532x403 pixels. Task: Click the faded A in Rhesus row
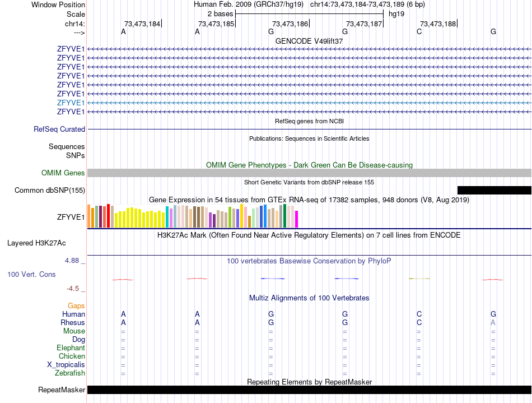point(493,322)
